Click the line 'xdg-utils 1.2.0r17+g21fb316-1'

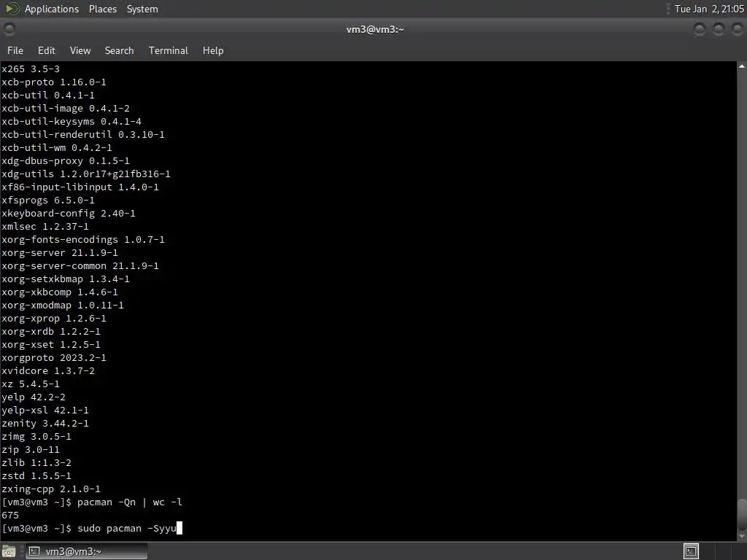pos(86,174)
